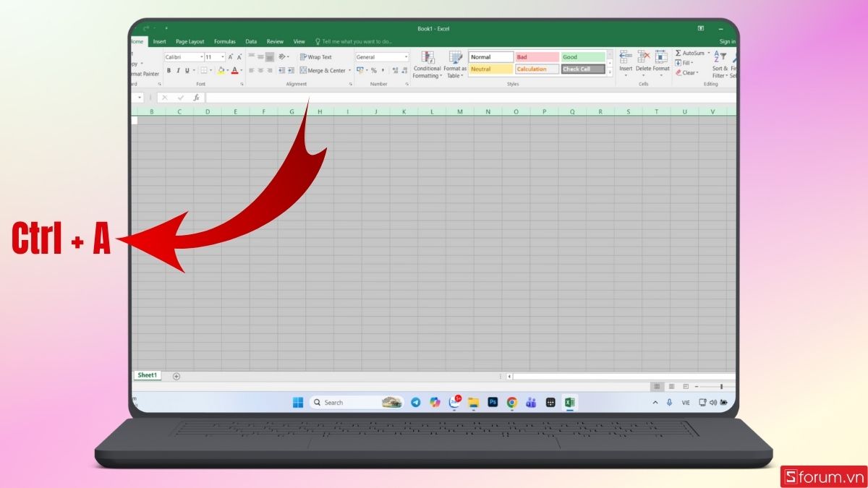
Task: Click the underline icon in Font group
Action: (187, 70)
